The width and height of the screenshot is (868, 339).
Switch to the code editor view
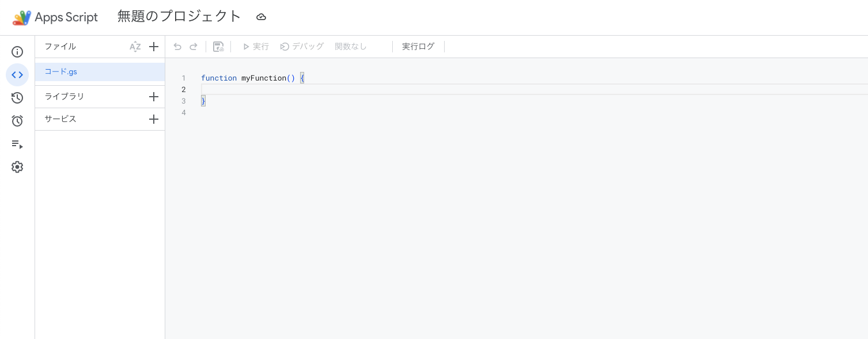17,75
